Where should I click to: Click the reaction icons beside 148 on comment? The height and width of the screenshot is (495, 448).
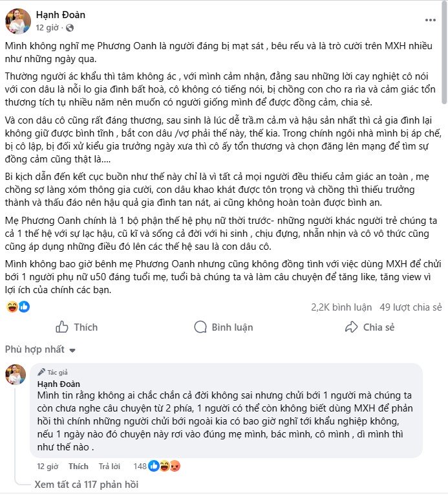[x=164, y=465]
